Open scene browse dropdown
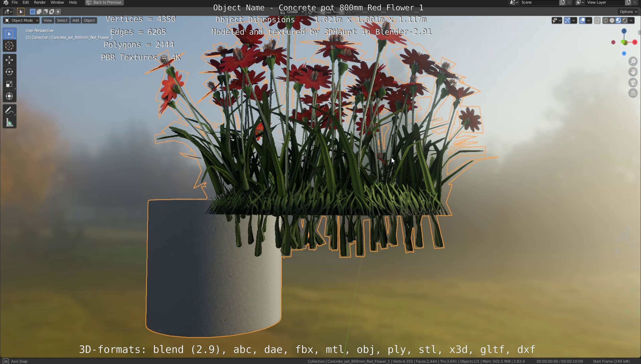This screenshot has height=364, width=641. [x=513, y=2]
